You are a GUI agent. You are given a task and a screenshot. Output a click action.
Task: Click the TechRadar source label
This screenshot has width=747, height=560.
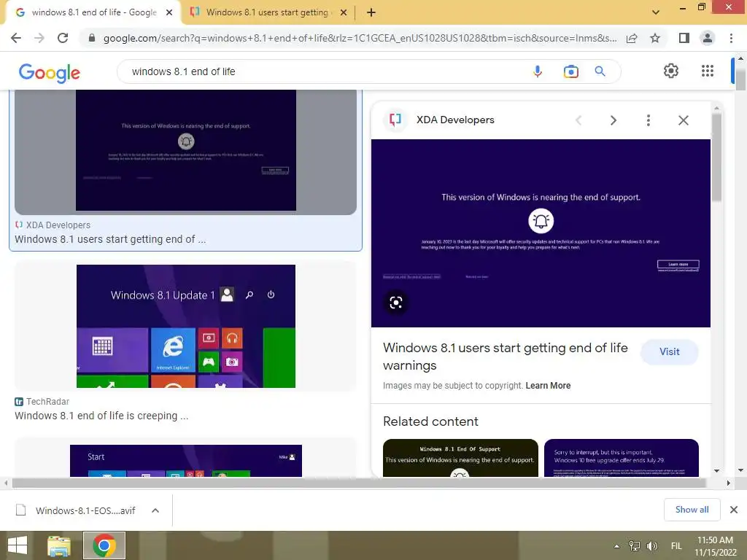click(x=47, y=402)
